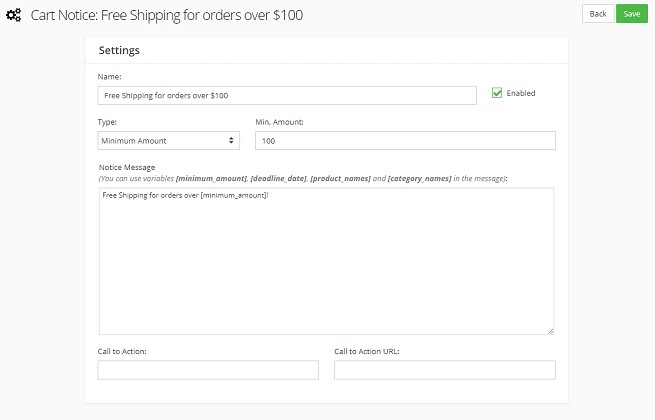Click the Name input field
The height and width of the screenshot is (420, 655).
pos(287,95)
